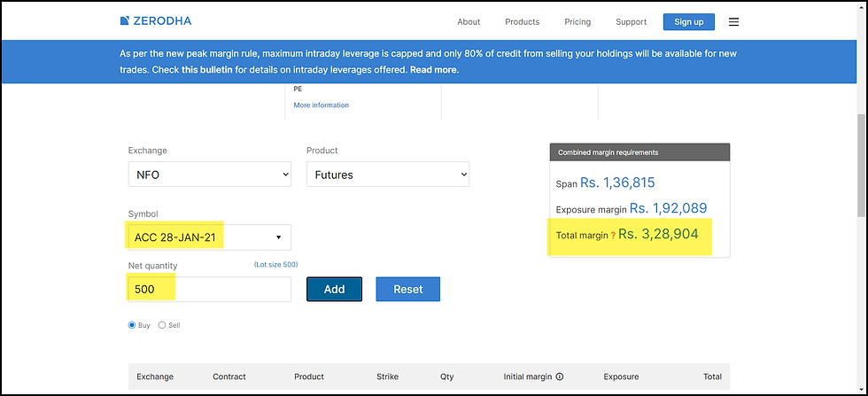
Task: Open the Product Futures dropdown
Action: pyautogui.click(x=388, y=175)
